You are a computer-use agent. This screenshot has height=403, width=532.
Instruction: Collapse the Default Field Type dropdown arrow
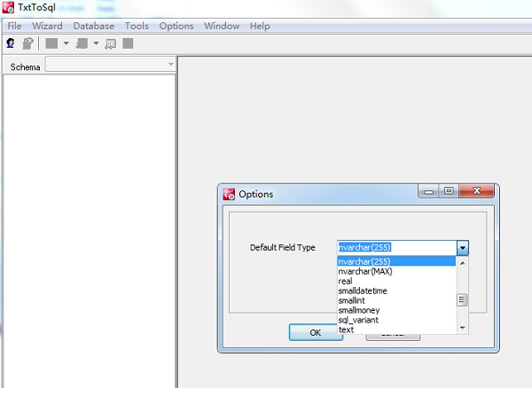pos(463,248)
